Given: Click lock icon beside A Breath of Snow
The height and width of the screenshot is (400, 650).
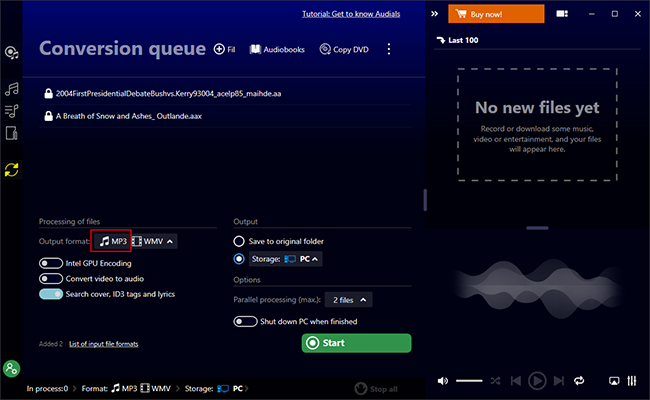Looking at the screenshot, I should click(x=49, y=116).
